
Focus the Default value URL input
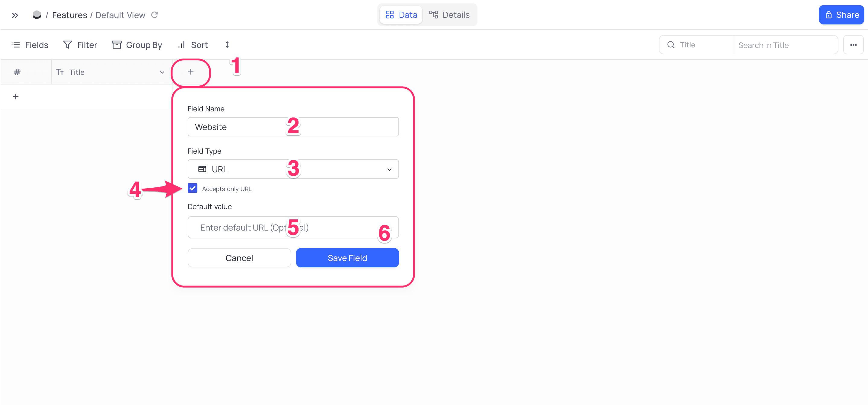293,228
